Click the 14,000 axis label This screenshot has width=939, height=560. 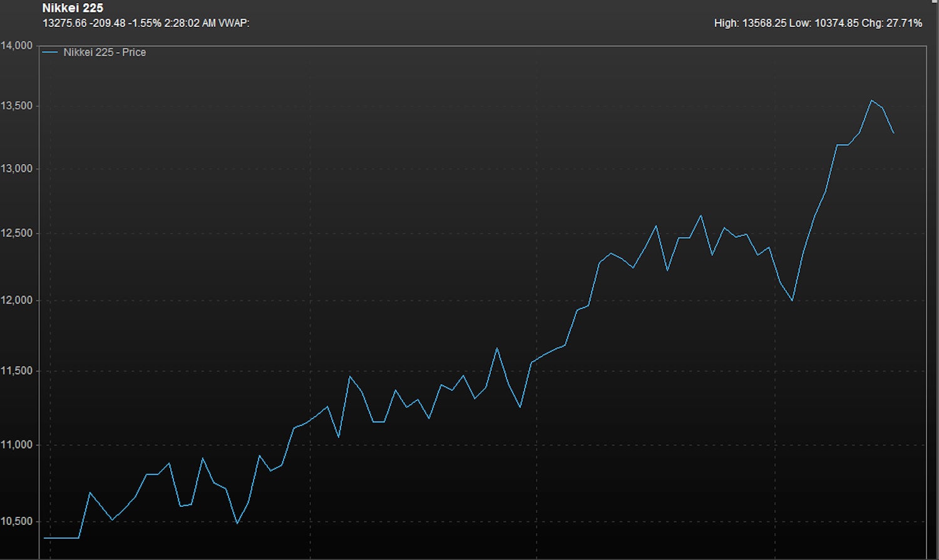coord(16,46)
